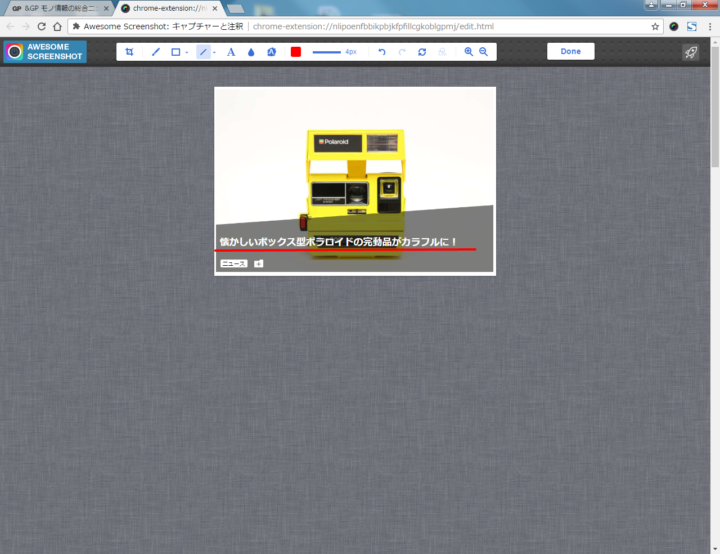
Task: Go back in browser history
Action: click(x=10, y=27)
